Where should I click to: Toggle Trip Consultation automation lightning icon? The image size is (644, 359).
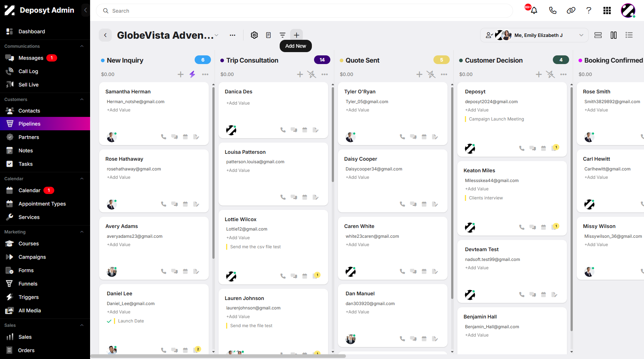point(312,74)
